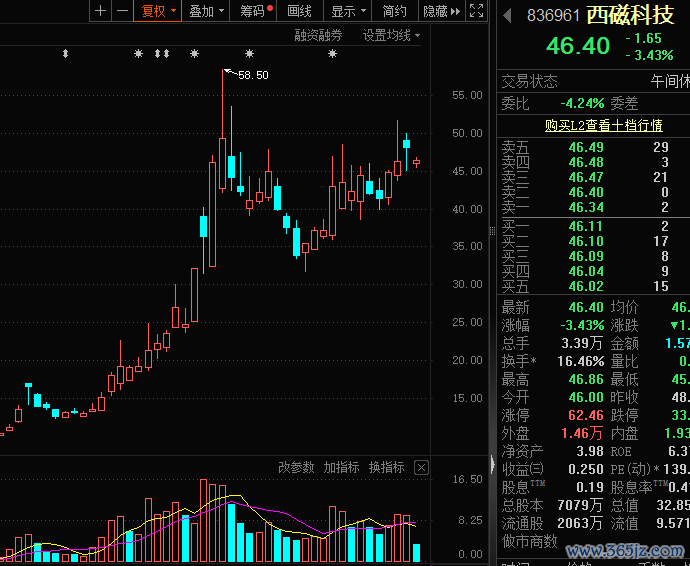Click the panel splitter grip handle
This screenshot has width=690, height=566.
[x=492, y=231]
